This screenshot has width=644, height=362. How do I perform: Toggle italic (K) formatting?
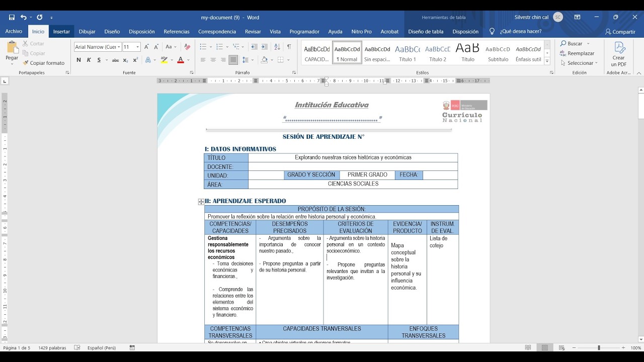point(89,60)
